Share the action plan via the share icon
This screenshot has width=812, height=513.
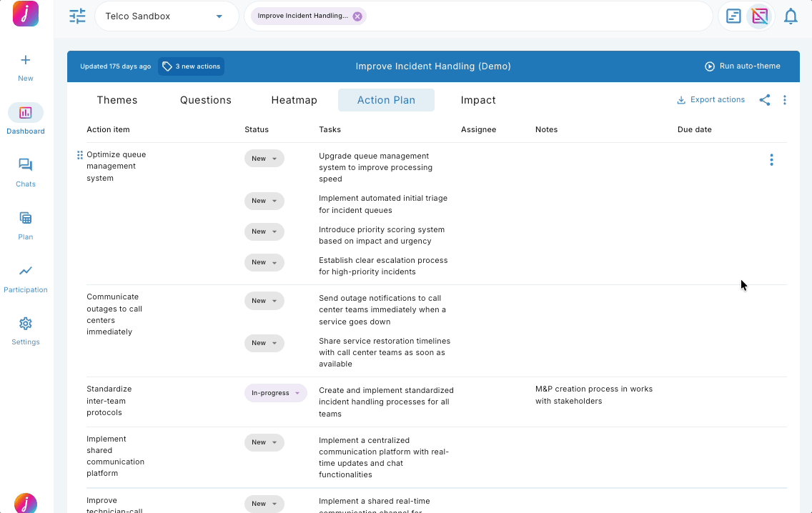[x=765, y=100]
